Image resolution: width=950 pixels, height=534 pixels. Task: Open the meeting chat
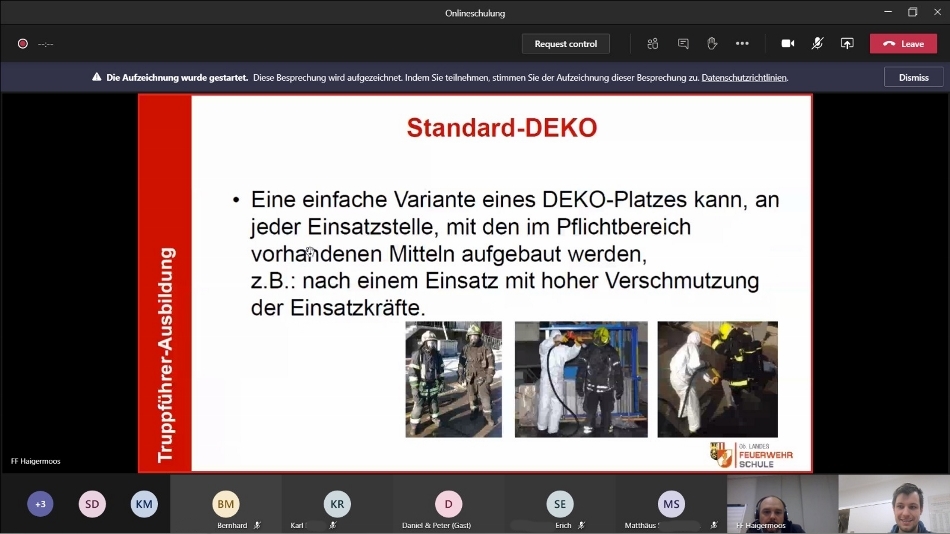683,44
